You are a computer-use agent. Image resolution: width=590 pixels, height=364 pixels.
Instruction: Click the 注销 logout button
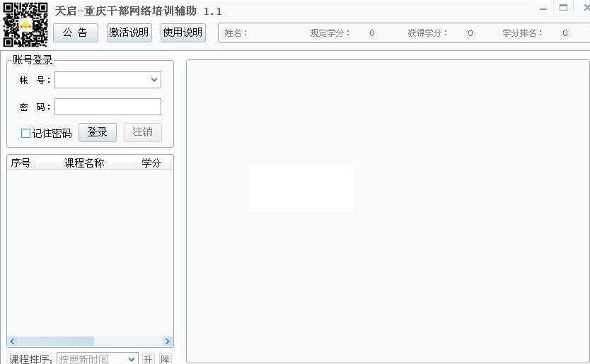[x=142, y=132]
